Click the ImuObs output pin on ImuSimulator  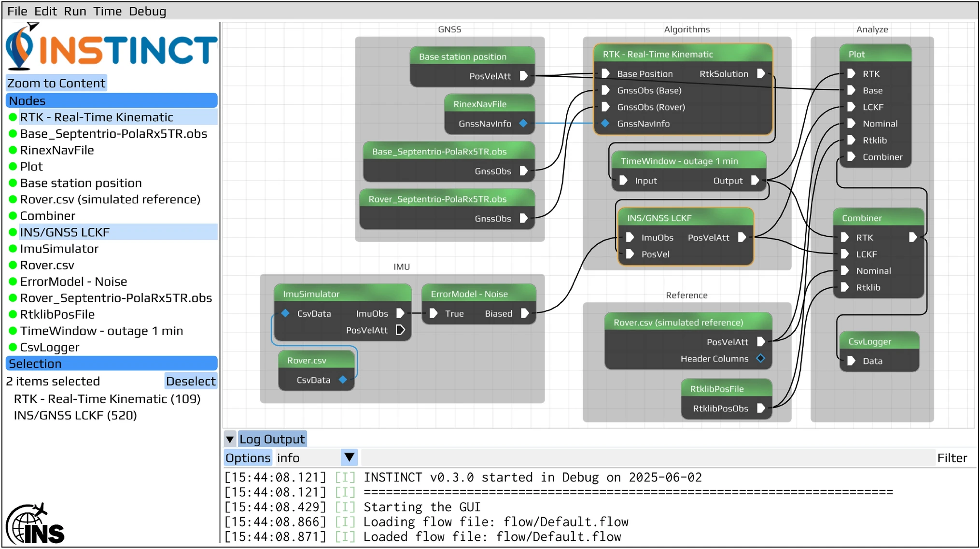click(400, 313)
